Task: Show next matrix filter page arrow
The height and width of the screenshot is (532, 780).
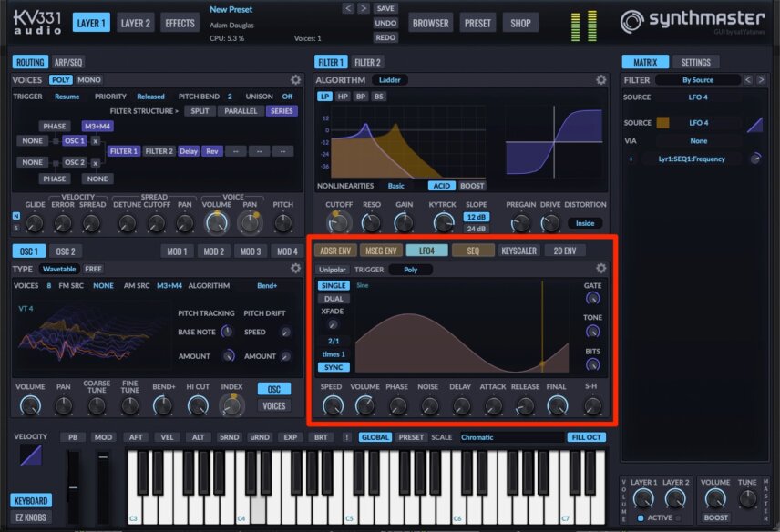Action: tap(761, 79)
